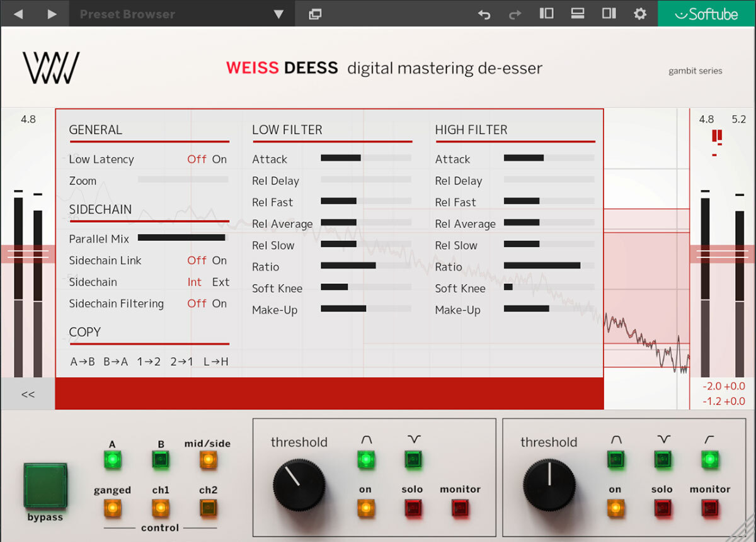Select high band notch filter shape
The image size is (756, 542).
point(663,460)
